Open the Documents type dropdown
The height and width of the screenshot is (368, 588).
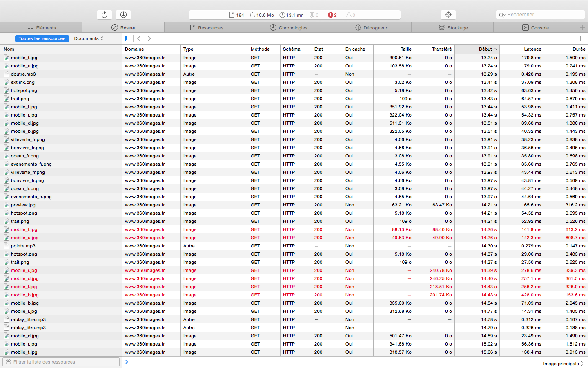[89, 38]
